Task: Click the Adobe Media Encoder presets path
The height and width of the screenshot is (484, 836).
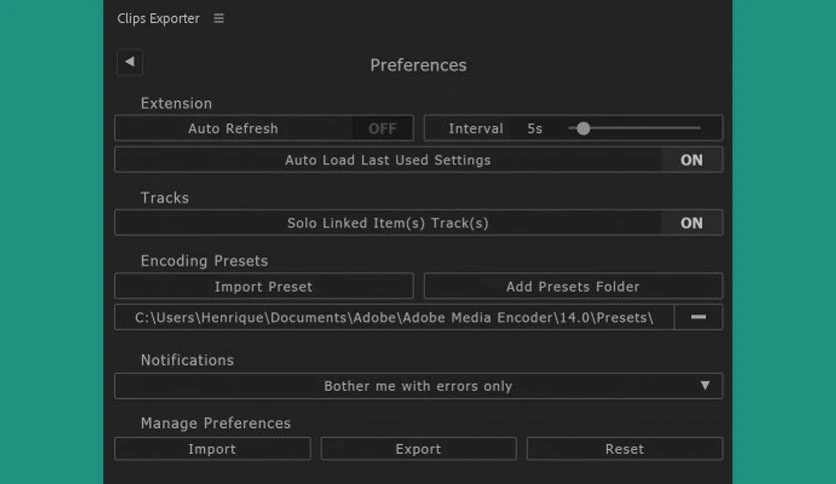Action: pyautogui.click(x=394, y=317)
